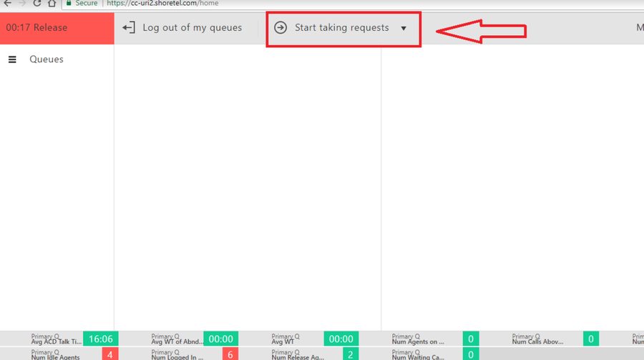Click the Avg WT 00:00 value
Image resolution: width=644 pixels, height=360 pixels.
[341, 339]
